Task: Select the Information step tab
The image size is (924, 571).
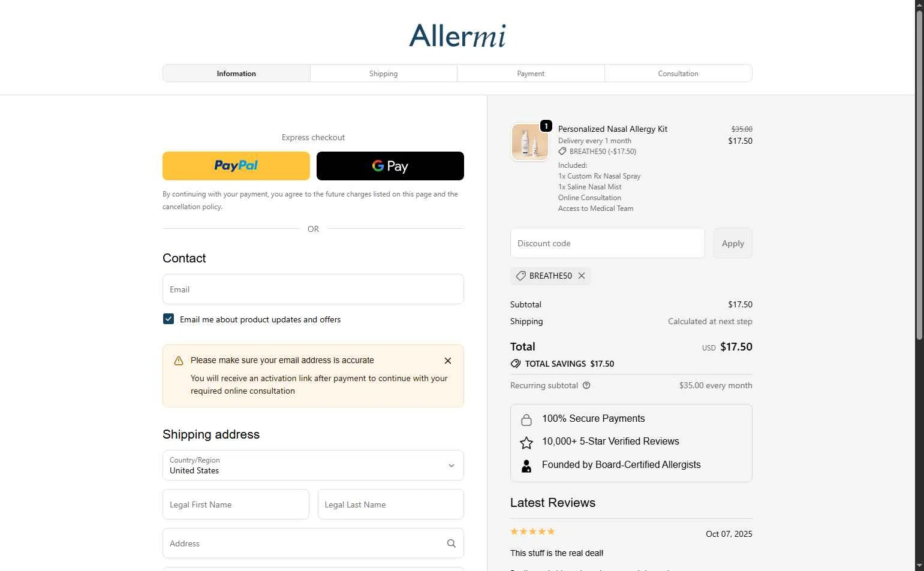Action: pos(236,73)
